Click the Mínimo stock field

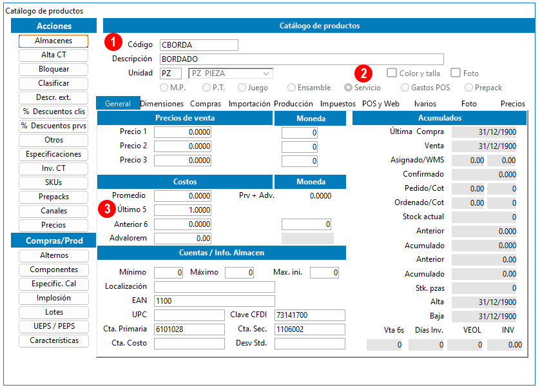click(168, 273)
